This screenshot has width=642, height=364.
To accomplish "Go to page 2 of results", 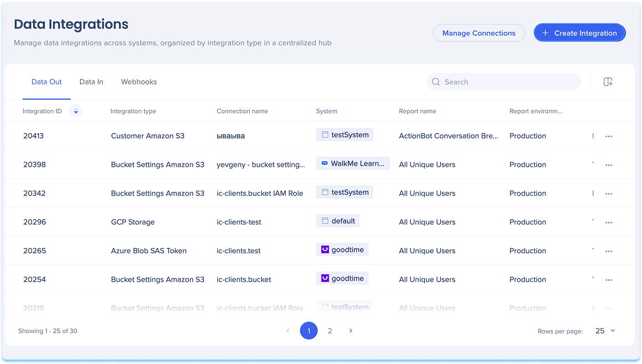I will click(330, 331).
